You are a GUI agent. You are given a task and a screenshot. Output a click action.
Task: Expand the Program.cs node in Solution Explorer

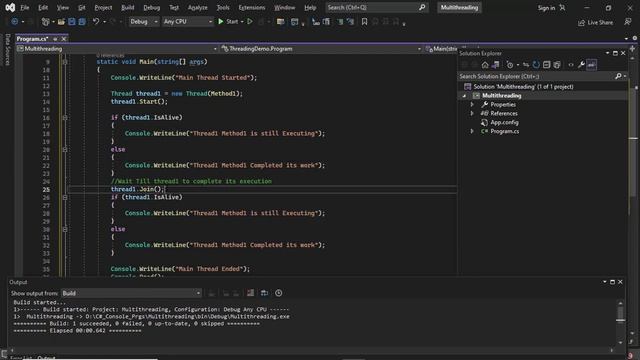click(472, 131)
